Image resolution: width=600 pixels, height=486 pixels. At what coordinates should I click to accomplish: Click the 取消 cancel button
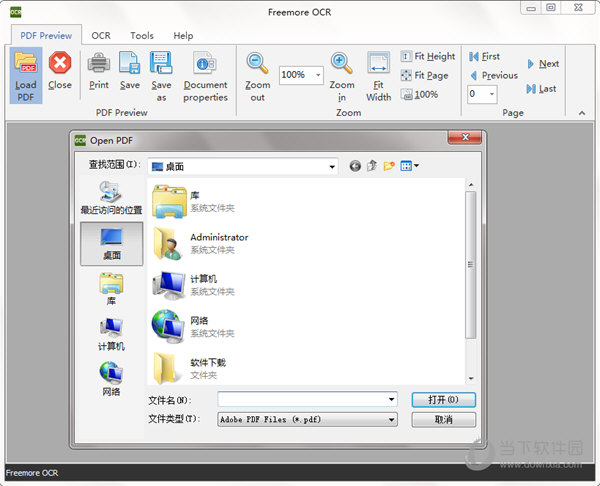pos(443,419)
